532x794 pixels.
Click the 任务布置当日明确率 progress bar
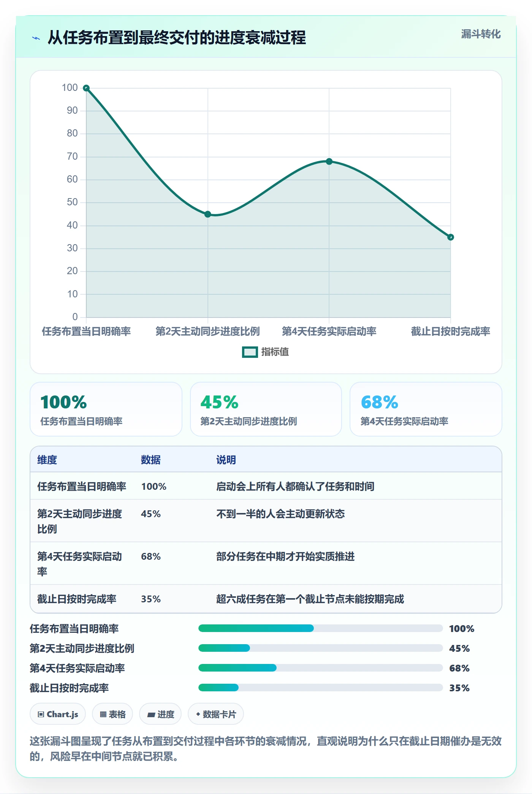pyautogui.click(x=320, y=628)
